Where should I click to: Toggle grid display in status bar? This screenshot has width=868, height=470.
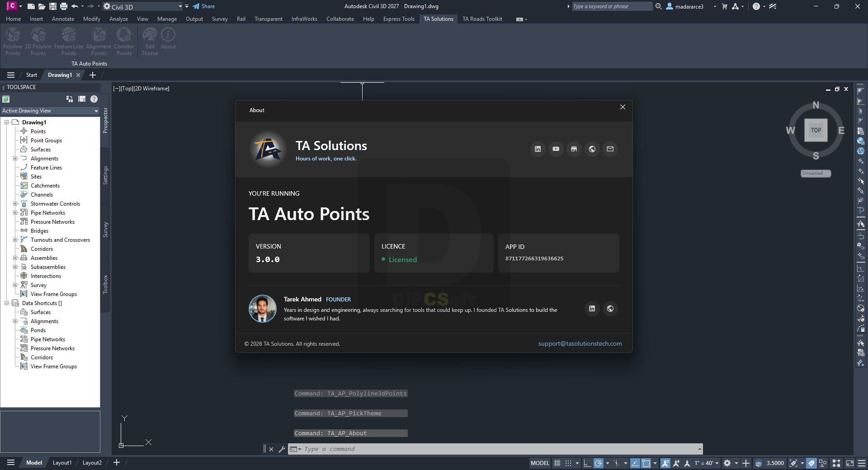557,463
